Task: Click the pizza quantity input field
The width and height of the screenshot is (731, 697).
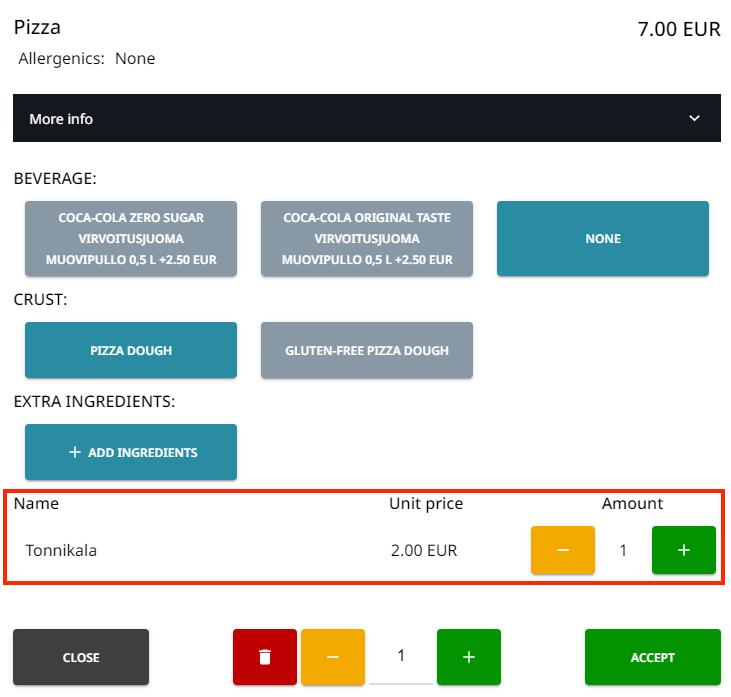Action: (401, 656)
